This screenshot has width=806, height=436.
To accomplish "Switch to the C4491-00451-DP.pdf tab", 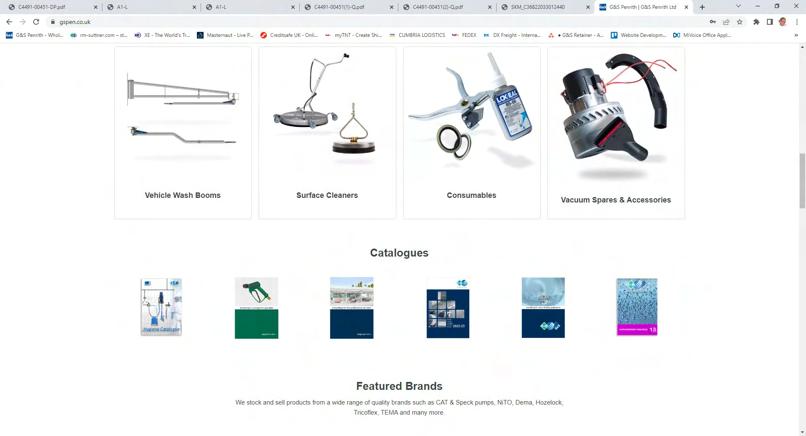I will click(x=52, y=7).
